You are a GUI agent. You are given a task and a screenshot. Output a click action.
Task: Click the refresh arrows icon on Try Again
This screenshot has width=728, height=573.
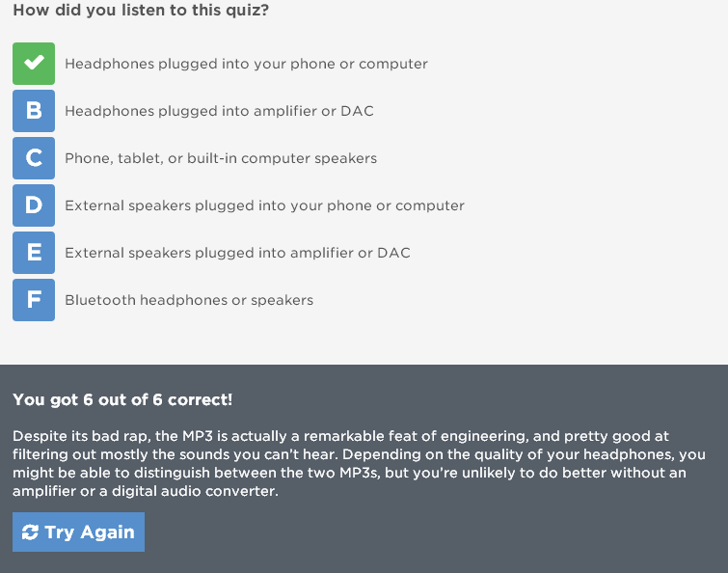point(30,532)
